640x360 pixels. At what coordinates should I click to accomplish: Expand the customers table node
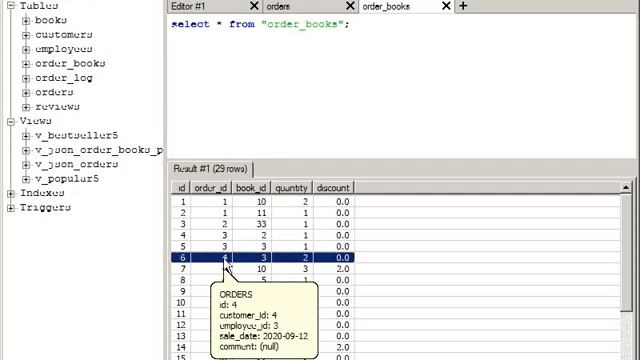26,35
